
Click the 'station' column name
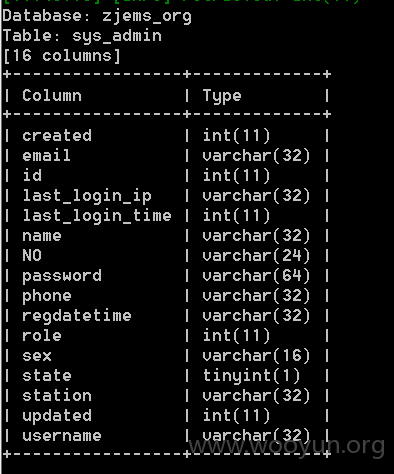57,396
